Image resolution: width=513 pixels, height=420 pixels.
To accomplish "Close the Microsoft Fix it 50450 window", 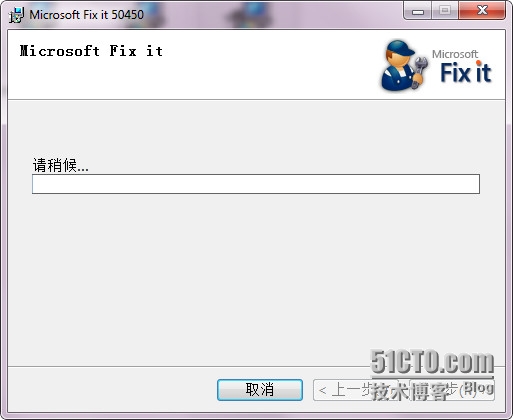I will point(482,11).
